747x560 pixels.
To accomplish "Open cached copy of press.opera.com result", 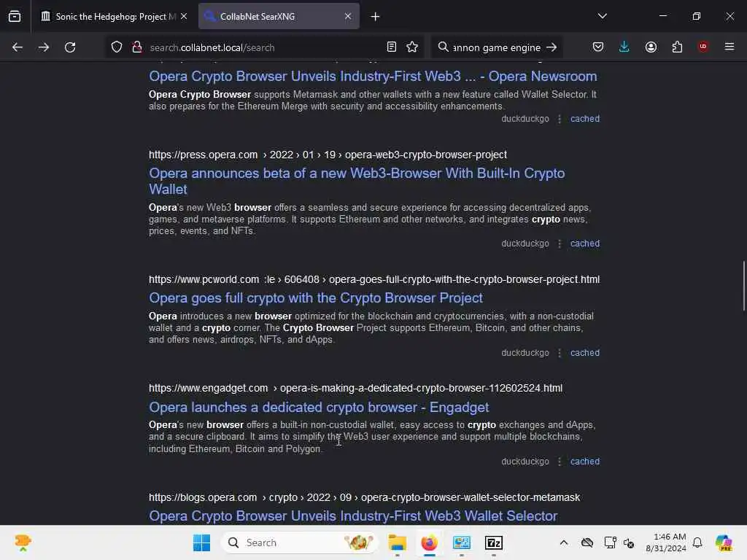I will pos(584,244).
